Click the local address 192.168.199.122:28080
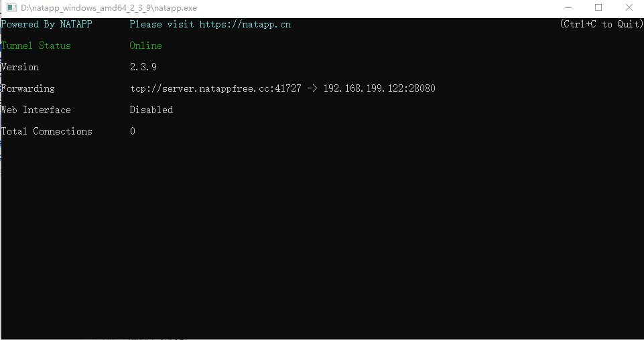The height and width of the screenshot is (340, 644). pos(379,88)
